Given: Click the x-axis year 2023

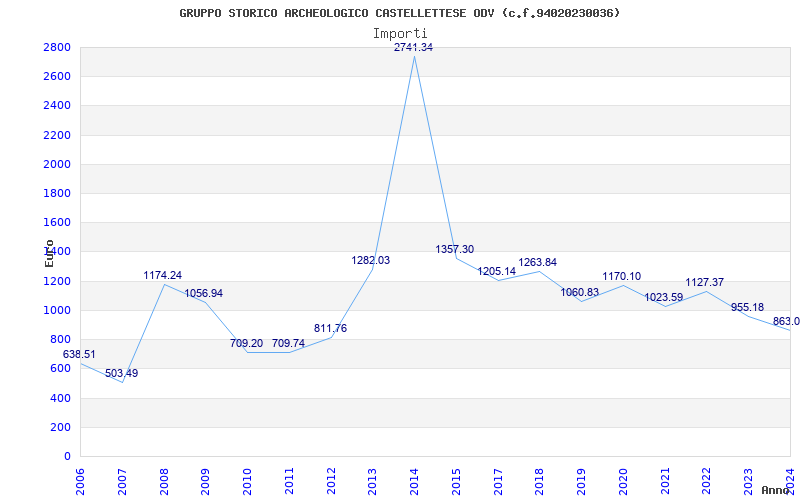Looking at the screenshot, I should coord(749,481).
